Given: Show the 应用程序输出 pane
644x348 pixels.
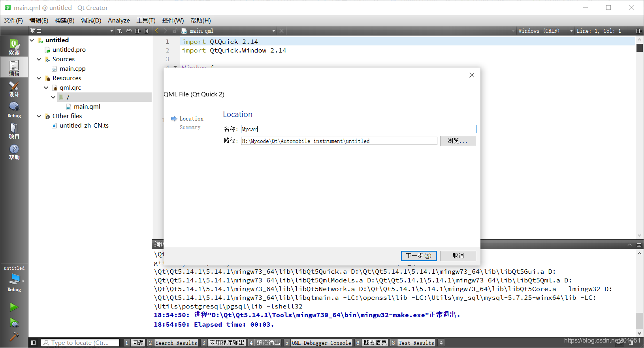Looking at the screenshot, I should tap(223, 343).
